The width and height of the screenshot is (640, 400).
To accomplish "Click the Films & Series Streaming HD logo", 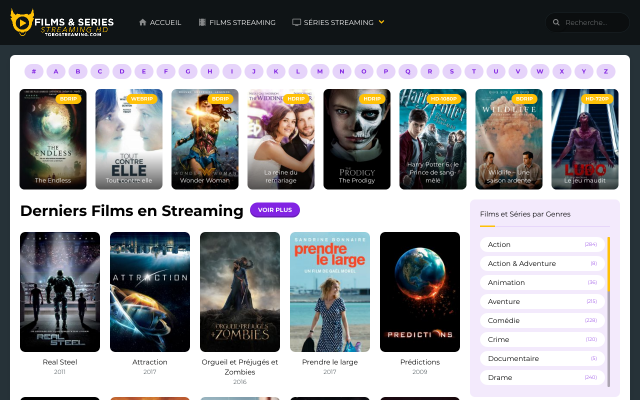I will pos(62,22).
